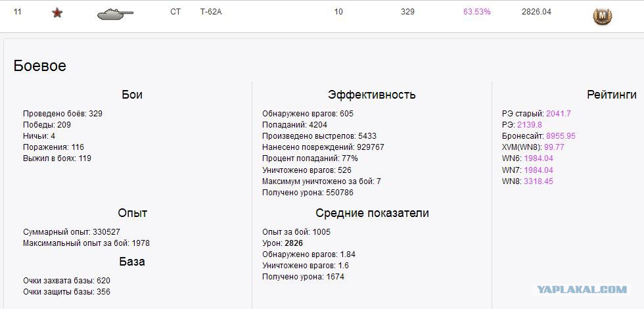Image resolution: width=644 pixels, height=309 pixels.
Task: Click Очки защиты базы: 356
Action: pyautogui.click(x=66, y=292)
